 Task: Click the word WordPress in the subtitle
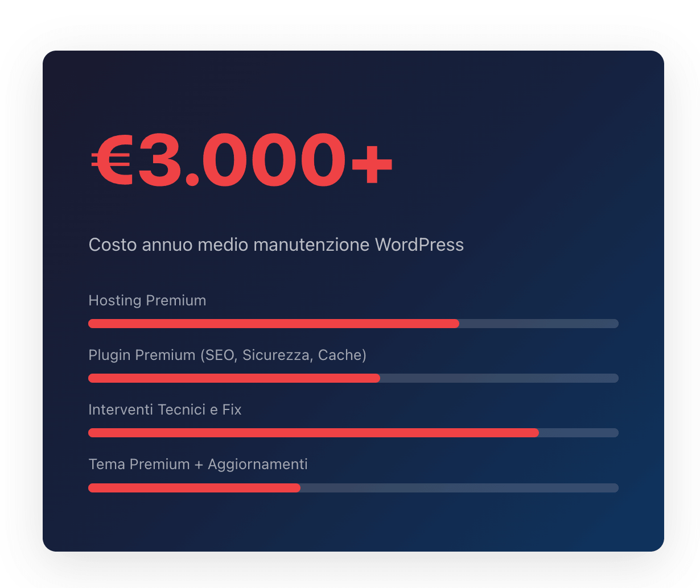pos(419,245)
